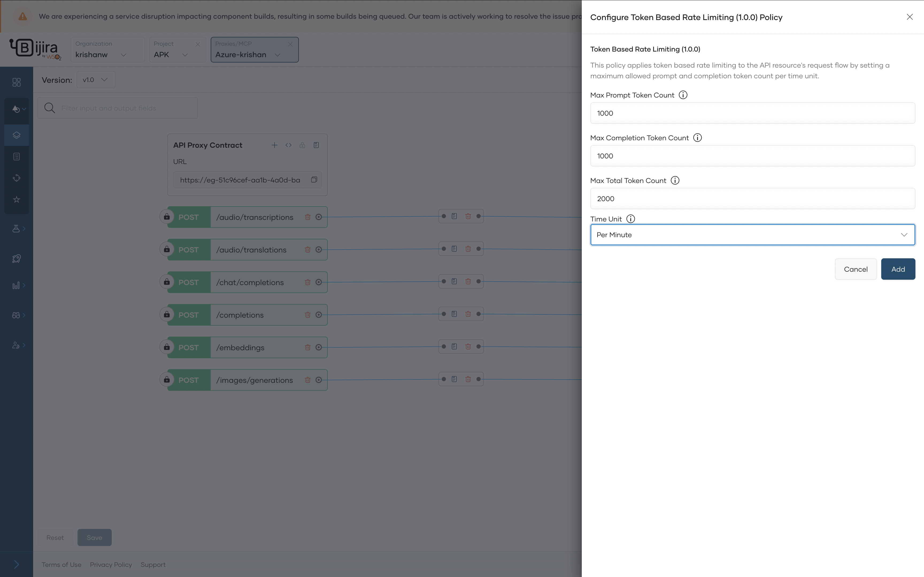Toggle lock icon on /audio/transcriptions resource

tap(167, 217)
